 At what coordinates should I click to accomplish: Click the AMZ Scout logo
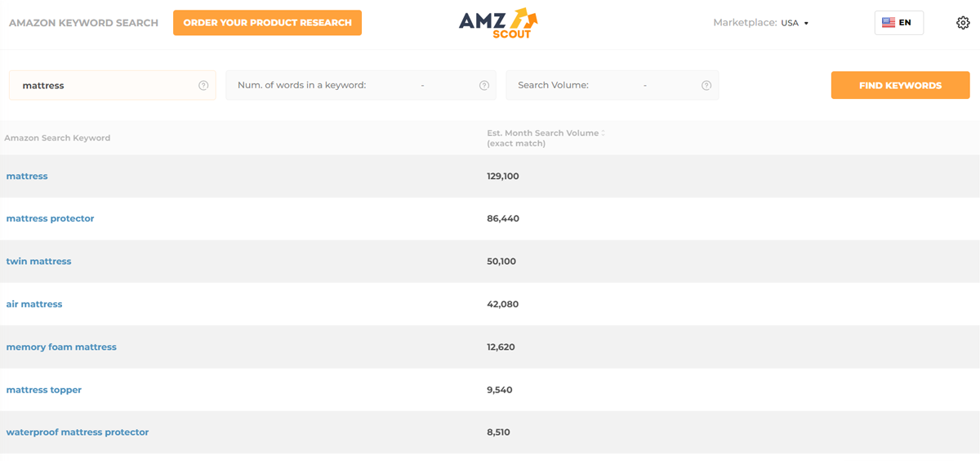pos(498,23)
